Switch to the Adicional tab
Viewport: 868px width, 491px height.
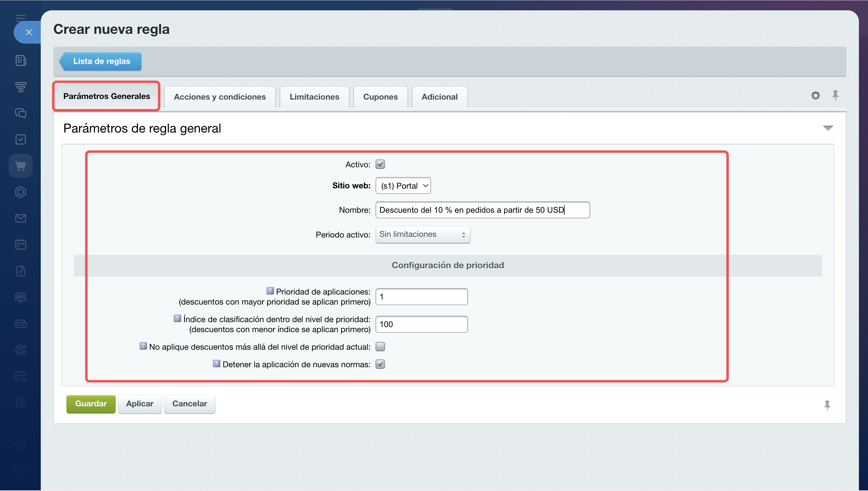439,97
